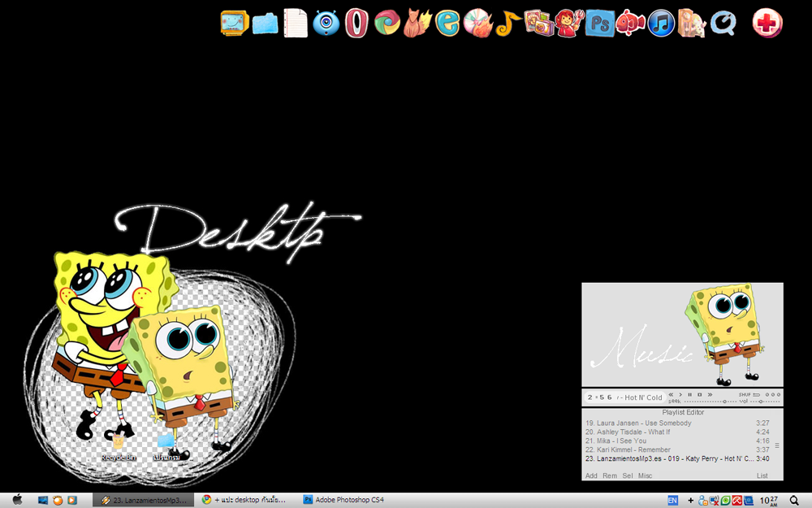Open the Add menu in Playlist Editor
Viewport: 812px width, 508px height.
pyautogui.click(x=591, y=475)
